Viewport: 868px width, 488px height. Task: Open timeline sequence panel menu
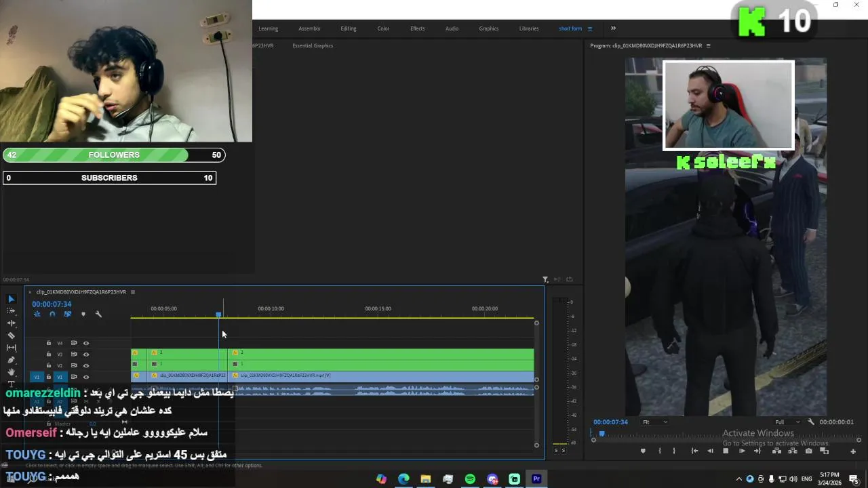pos(133,292)
